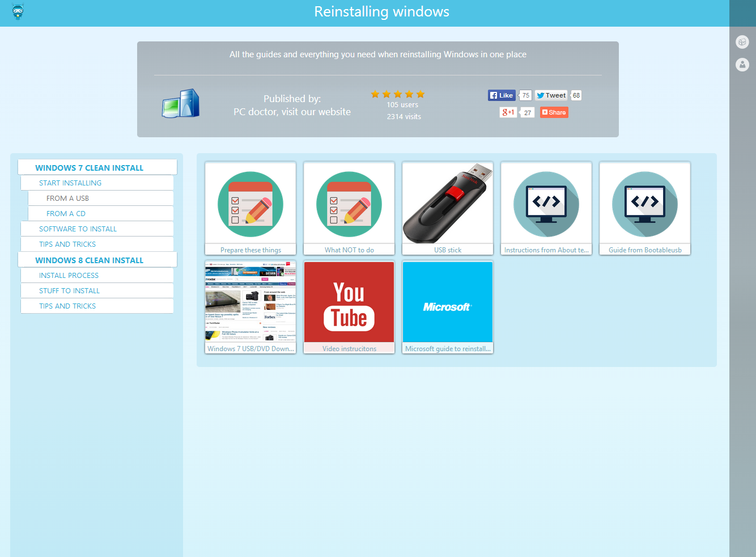The width and height of the screenshot is (756, 557).
Task: Click the user profile icon in sidebar
Action: point(742,65)
